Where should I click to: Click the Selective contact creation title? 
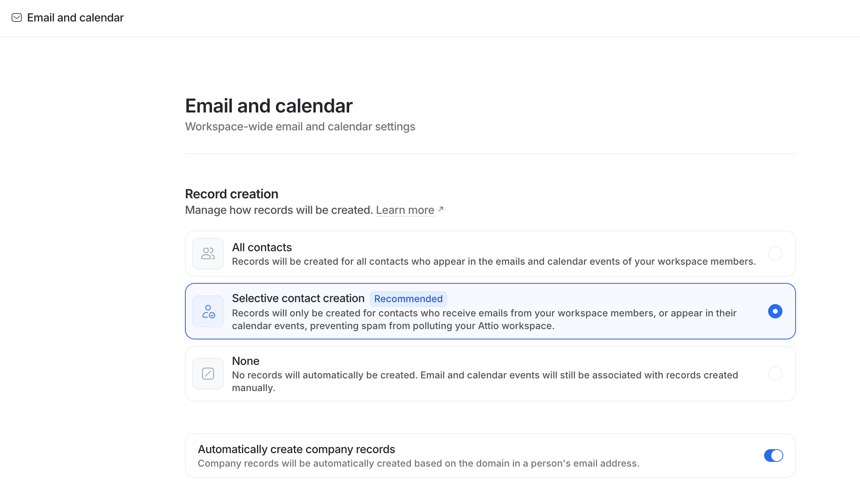click(x=298, y=298)
